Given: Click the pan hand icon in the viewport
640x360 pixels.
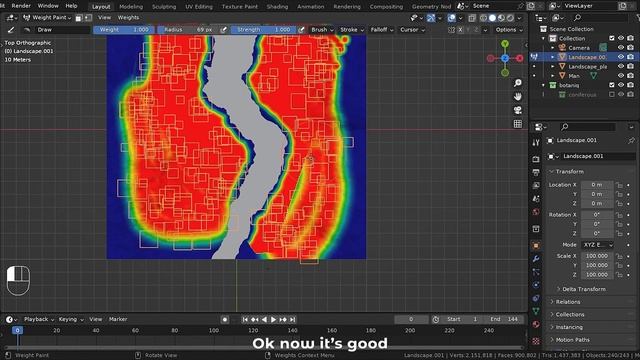Looking at the screenshot, I should 518,96.
